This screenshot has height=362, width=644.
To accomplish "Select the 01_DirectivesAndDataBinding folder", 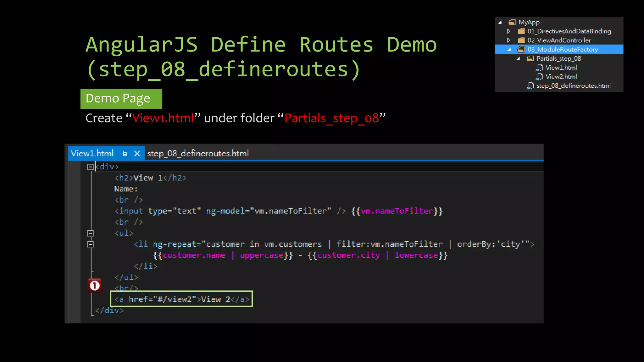I will (569, 31).
